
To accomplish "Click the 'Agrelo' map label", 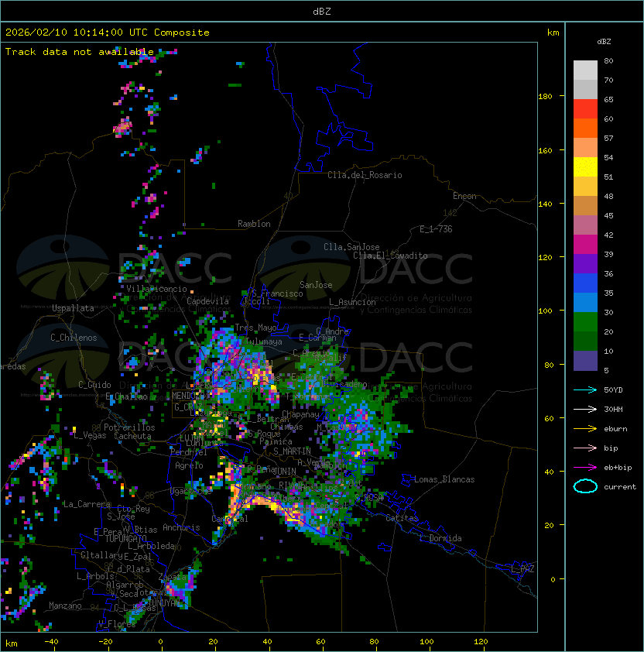I will [189, 465].
